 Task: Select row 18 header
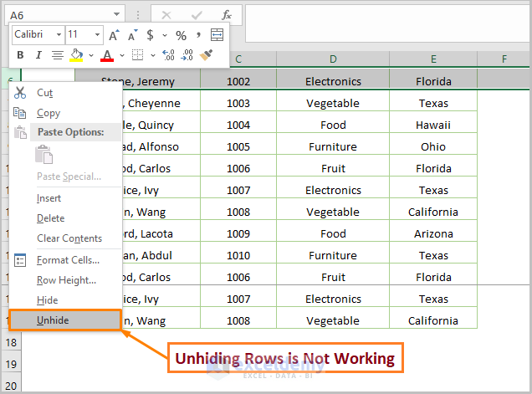pos(11,342)
